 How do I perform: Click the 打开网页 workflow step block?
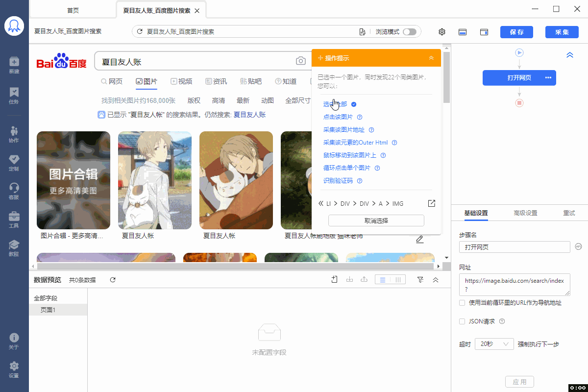click(x=519, y=78)
